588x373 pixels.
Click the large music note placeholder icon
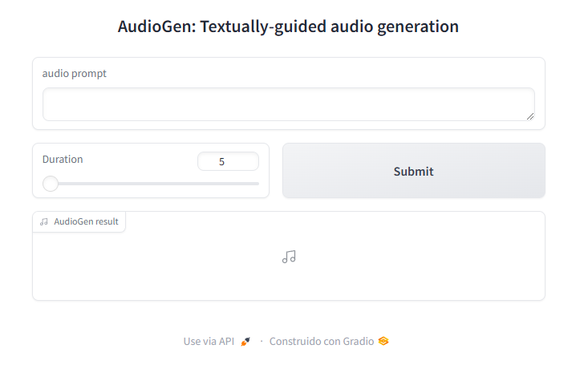(289, 257)
